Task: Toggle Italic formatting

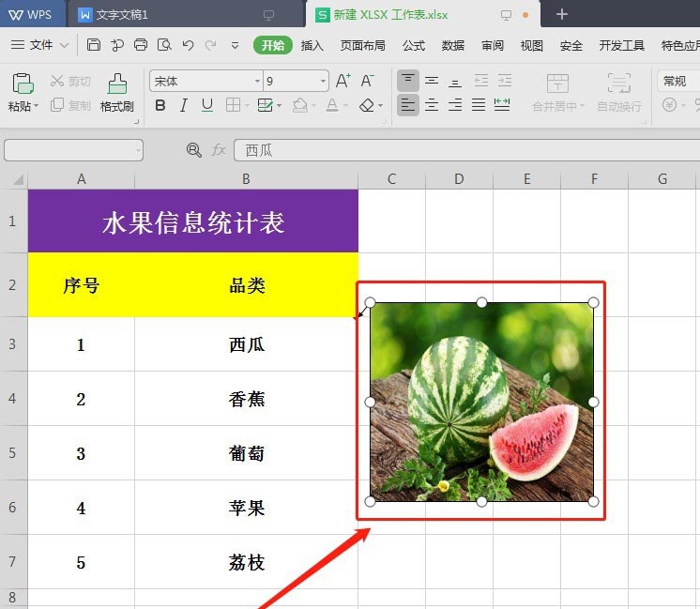Action: (x=183, y=105)
